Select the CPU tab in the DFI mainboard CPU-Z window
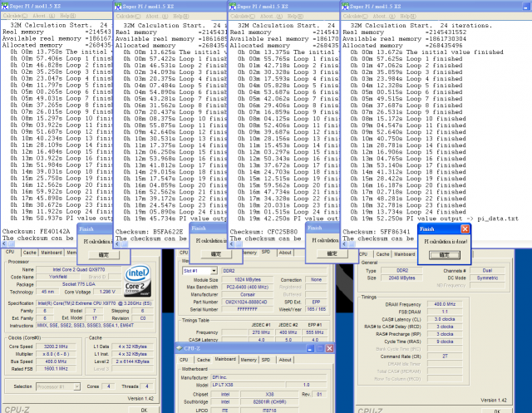The image size is (532, 413). click(184, 360)
